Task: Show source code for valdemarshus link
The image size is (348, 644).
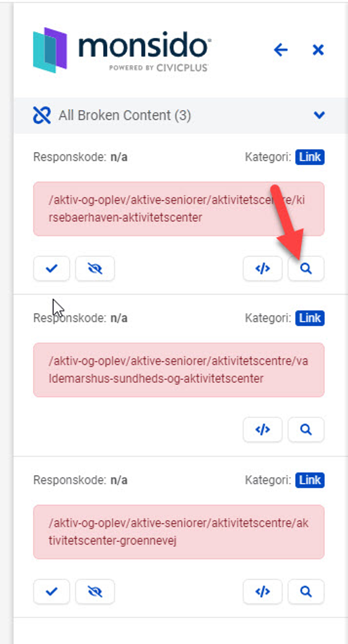Action: (x=262, y=430)
